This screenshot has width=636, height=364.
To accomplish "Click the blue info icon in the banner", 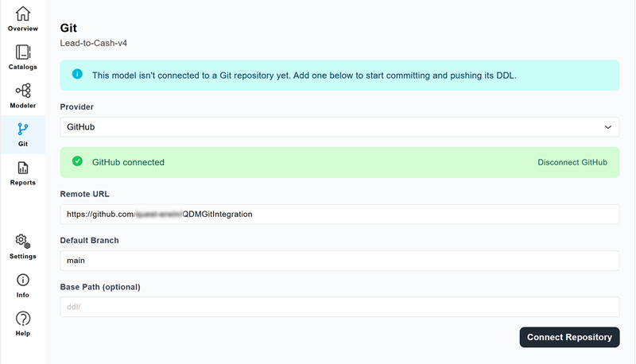I will pyautogui.click(x=77, y=74).
